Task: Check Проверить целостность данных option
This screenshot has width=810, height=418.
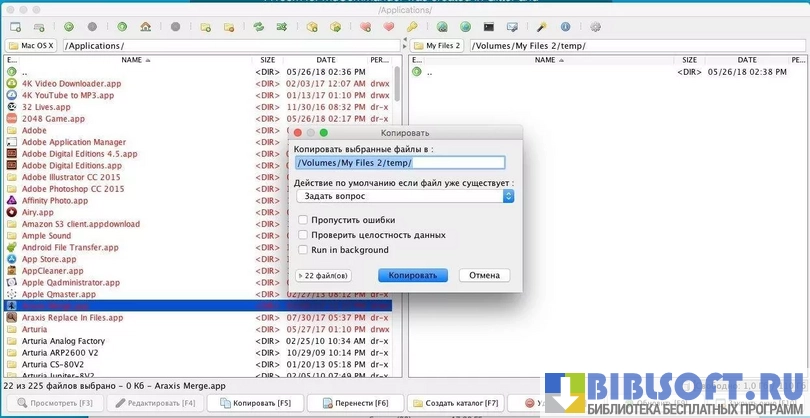Action: [x=303, y=235]
